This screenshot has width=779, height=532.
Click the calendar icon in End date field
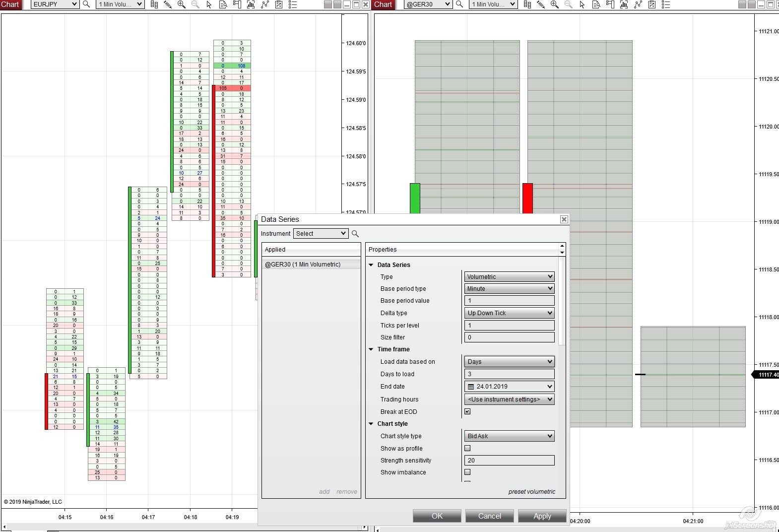pos(471,387)
